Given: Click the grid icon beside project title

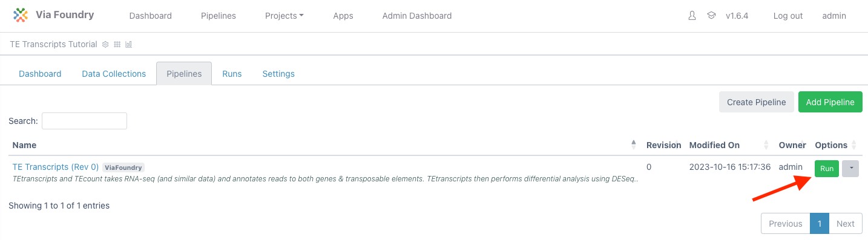Looking at the screenshot, I should coord(117,44).
